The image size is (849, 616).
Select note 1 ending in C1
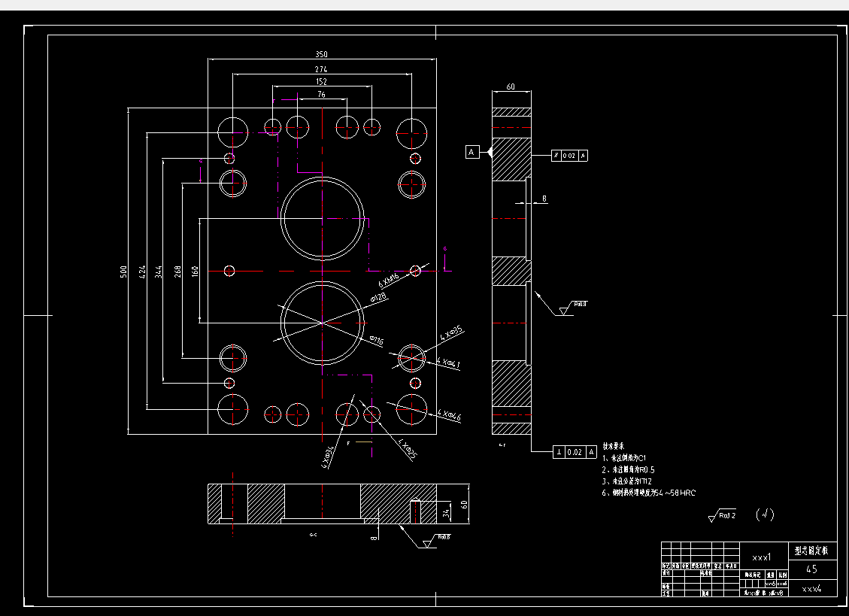point(624,458)
